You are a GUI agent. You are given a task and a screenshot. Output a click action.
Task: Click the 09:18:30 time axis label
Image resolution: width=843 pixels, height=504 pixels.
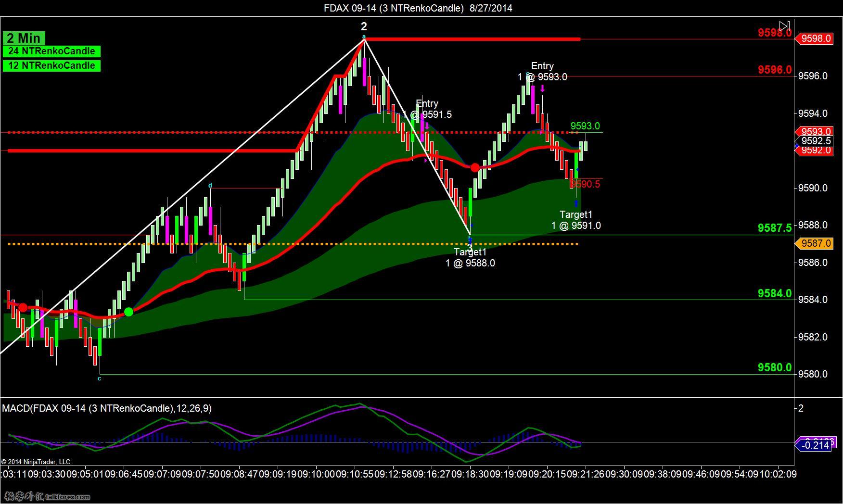click(x=470, y=474)
